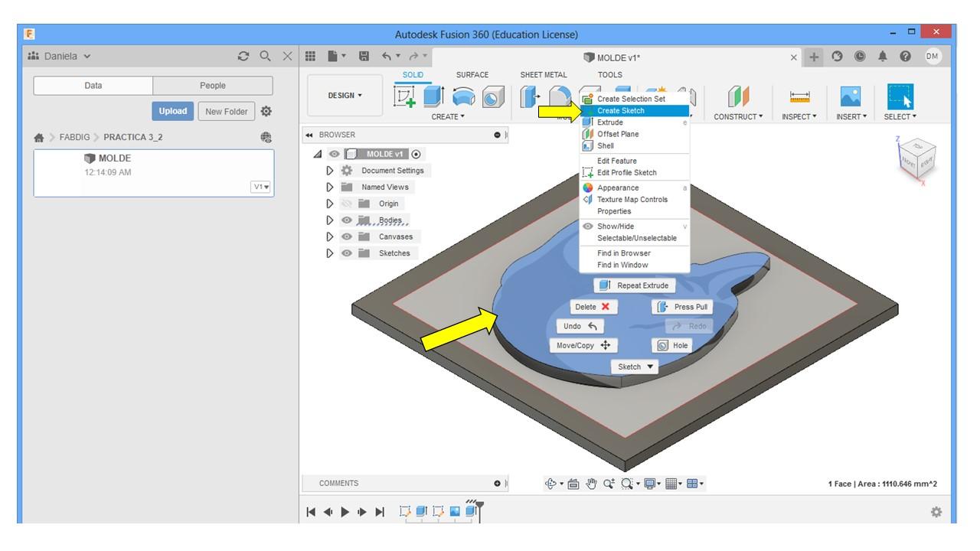Expand the Document Settings node

tap(330, 171)
